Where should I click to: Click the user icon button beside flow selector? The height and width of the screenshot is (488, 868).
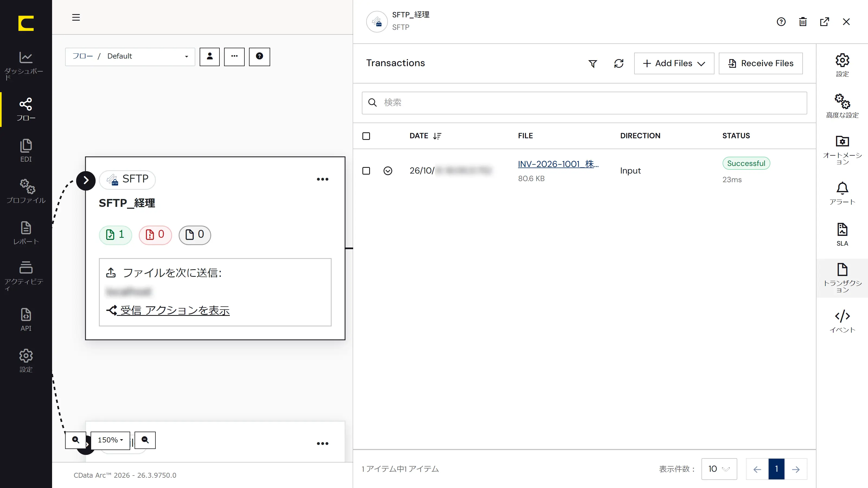click(x=210, y=57)
